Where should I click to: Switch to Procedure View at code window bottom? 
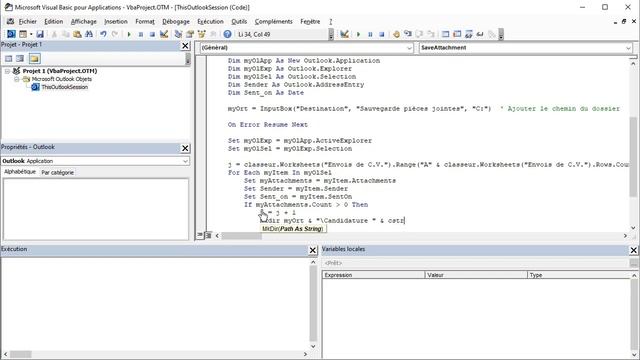200,235
